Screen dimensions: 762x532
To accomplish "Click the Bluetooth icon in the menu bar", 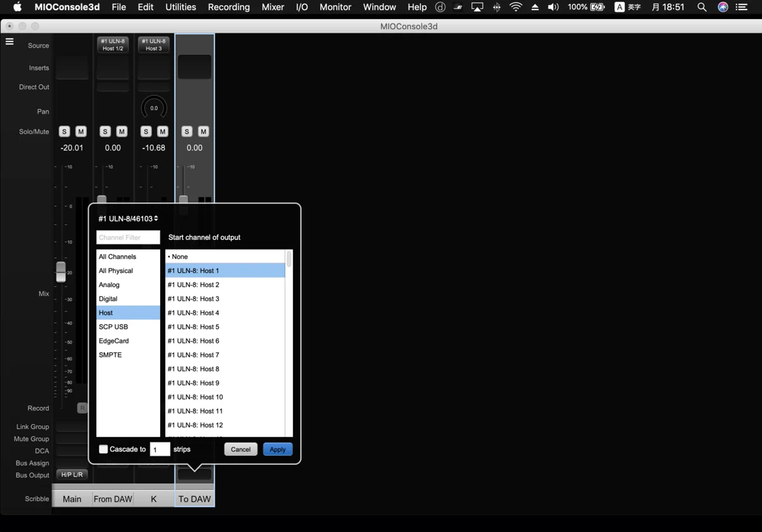I will tap(497, 7).
